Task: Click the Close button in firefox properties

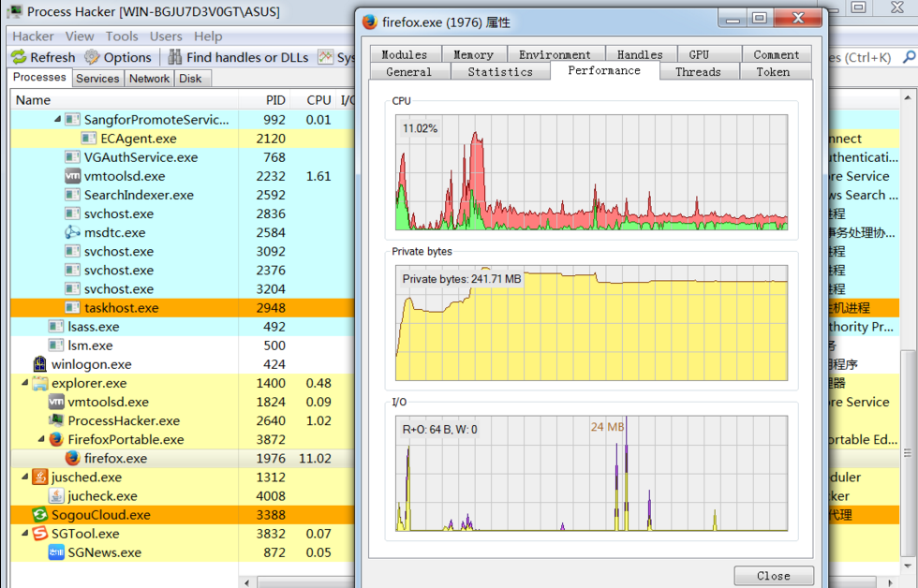Action: [774, 575]
